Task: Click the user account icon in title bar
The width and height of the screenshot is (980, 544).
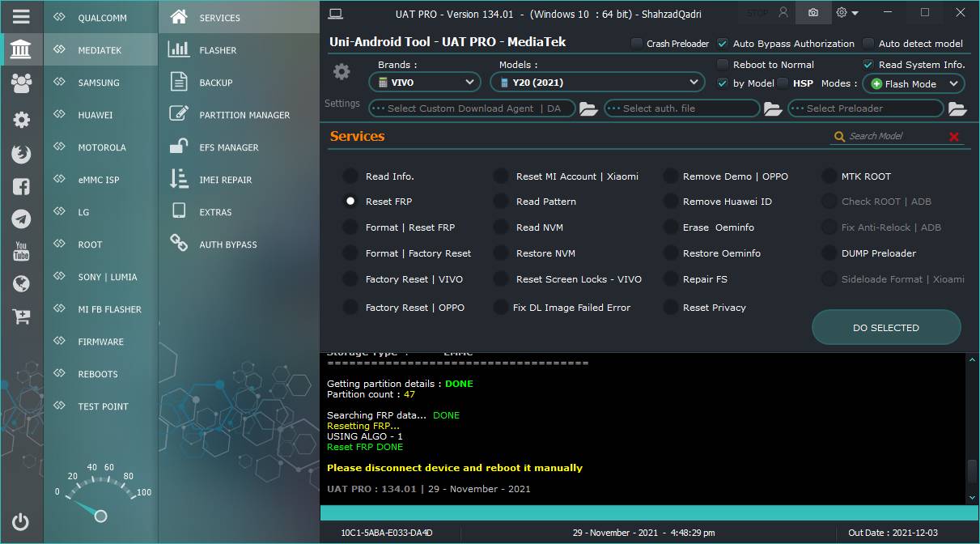Action: (x=783, y=12)
